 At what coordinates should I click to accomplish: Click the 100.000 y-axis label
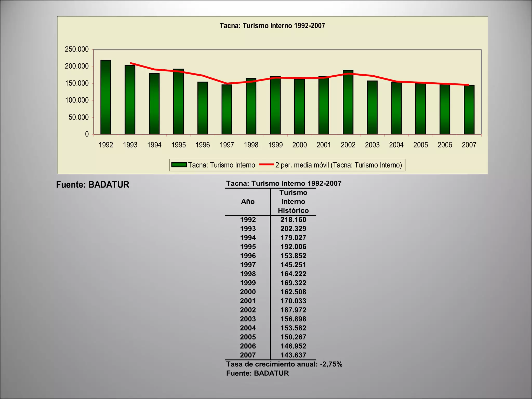tap(77, 100)
